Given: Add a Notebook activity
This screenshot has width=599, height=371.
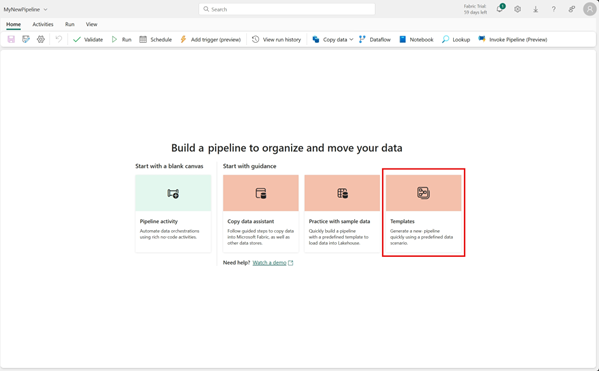Looking at the screenshot, I should (x=416, y=39).
